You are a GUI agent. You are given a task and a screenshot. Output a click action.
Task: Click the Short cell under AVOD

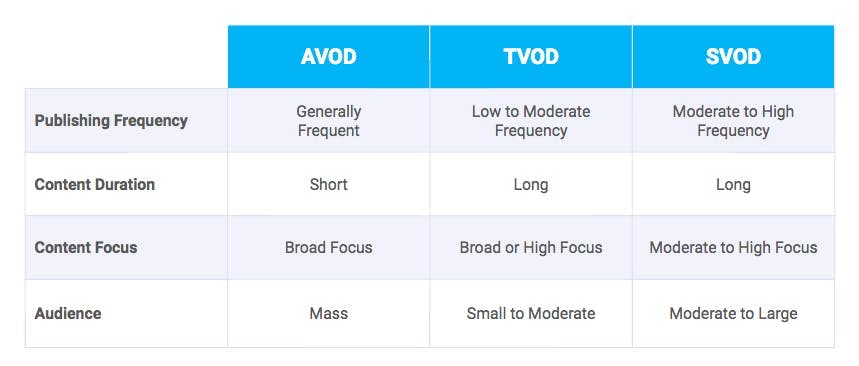click(x=329, y=184)
